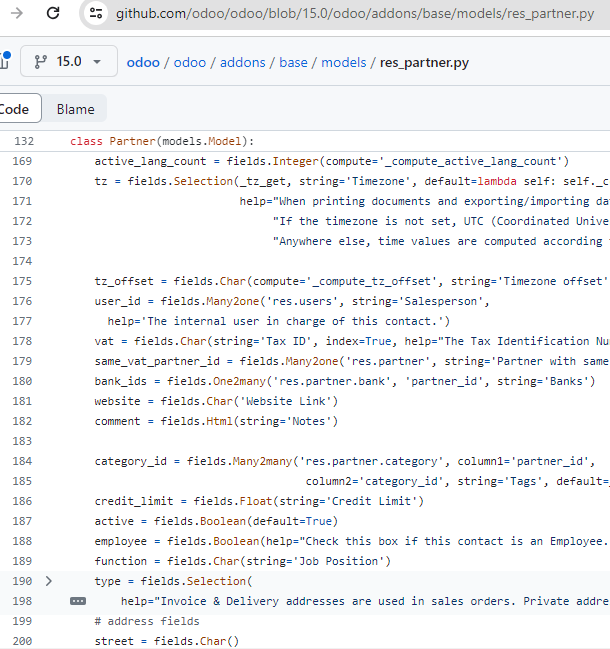Select line number 170

coord(22,181)
